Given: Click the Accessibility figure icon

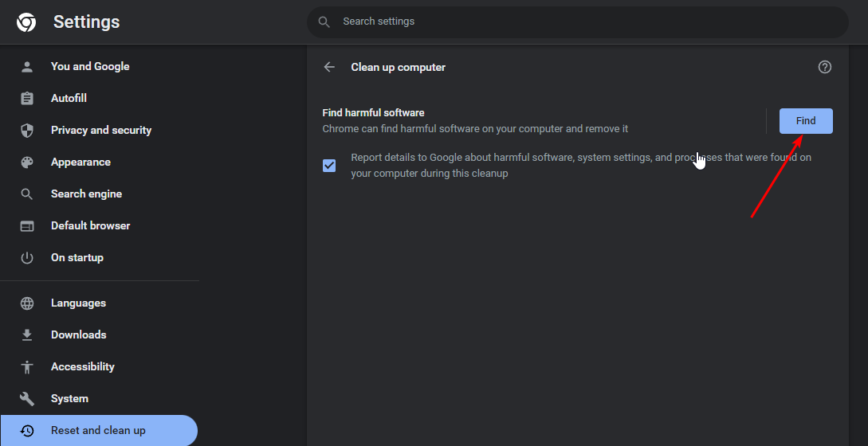Looking at the screenshot, I should pos(27,367).
